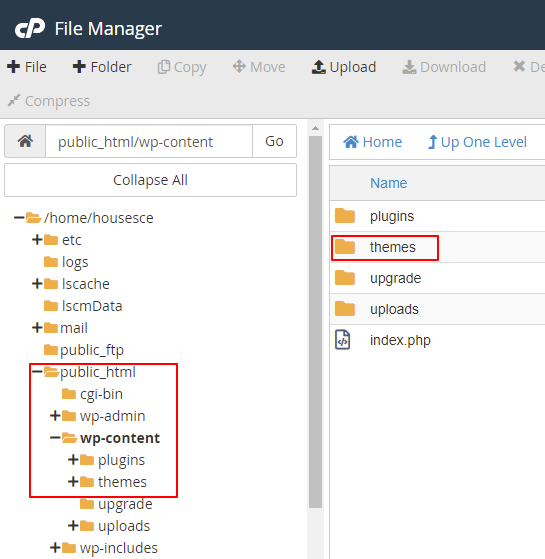
Task: Select the etc folder in tree
Action: tap(72, 240)
